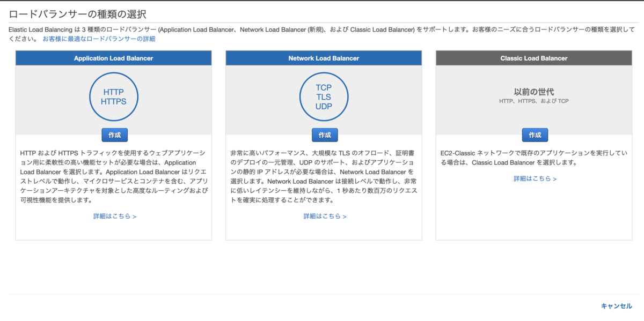Click the Network Load Balancer description paragraph
This screenshot has width=644, height=321.
click(x=324, y=177)
